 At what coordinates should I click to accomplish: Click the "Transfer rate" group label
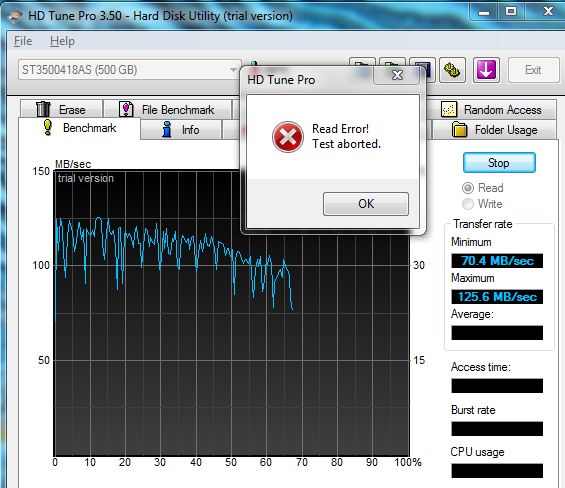(482, 224)
